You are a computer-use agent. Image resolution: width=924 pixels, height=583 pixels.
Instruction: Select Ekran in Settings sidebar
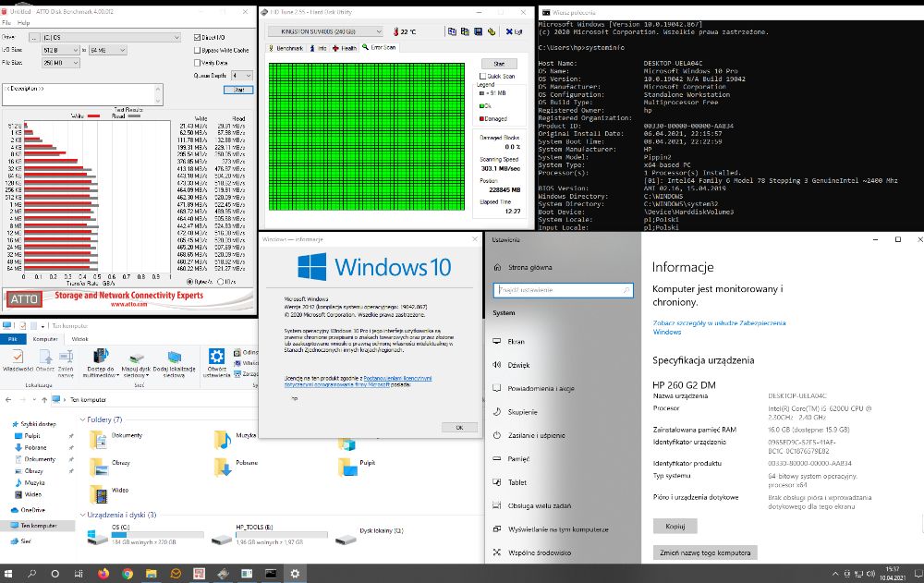pyautogui.click(x=517, y=341)
